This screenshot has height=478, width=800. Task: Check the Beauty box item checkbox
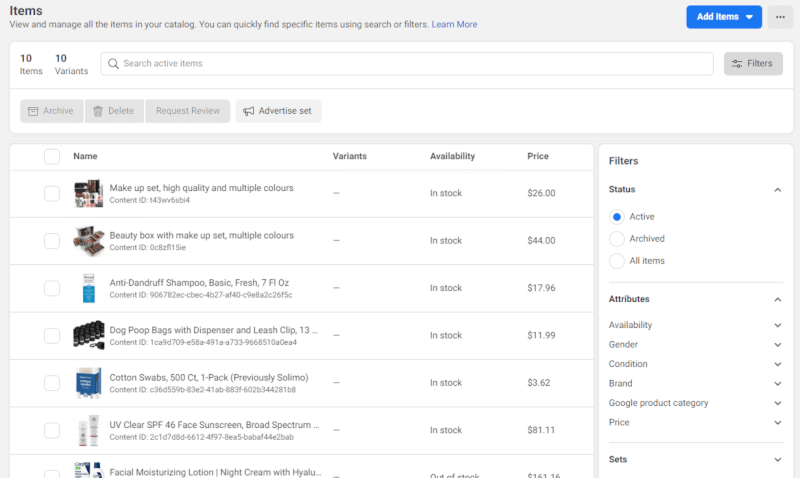coord(52,241)
